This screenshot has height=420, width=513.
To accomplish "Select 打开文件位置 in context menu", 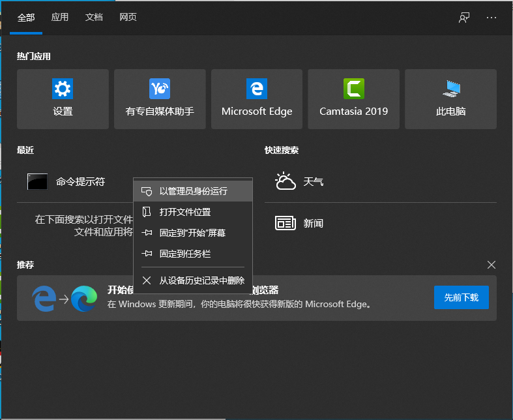I will click(185, 212).
